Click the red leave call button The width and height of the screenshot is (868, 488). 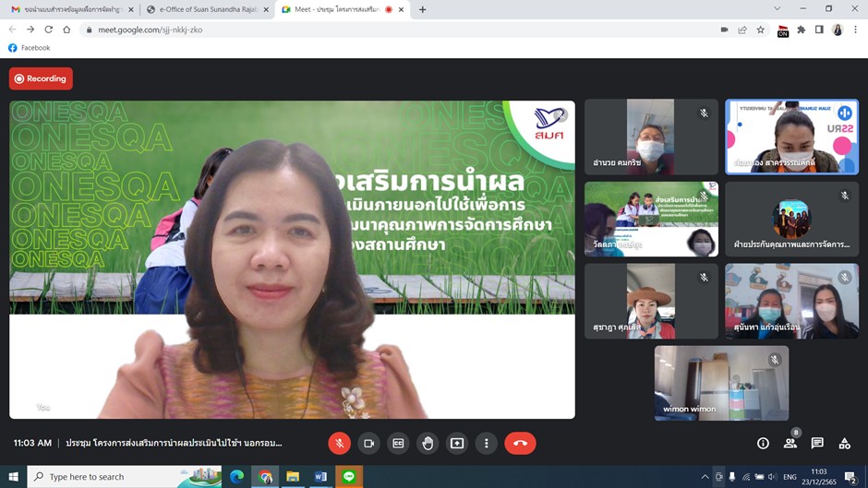tap(520, 443)
